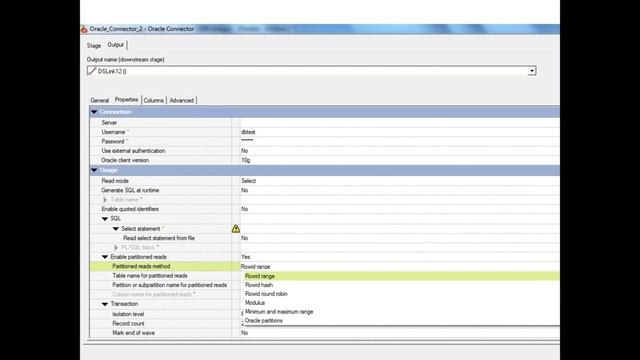640x360 pixels.
Task: Click Read select statement from file value
Action: [x=244, y=238]
